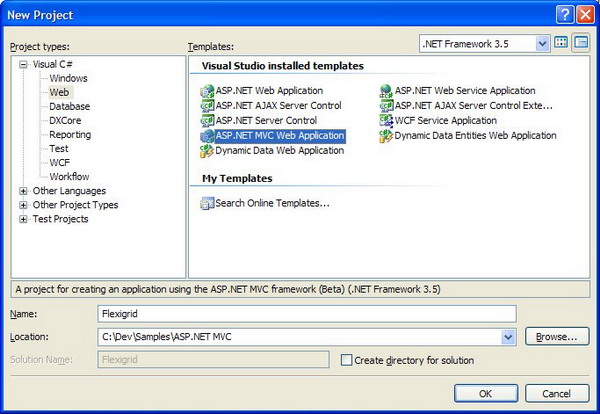The width and height of the screenshot is (600, 414).
Task: Select the Workflow project type
Action: (69, 177)
